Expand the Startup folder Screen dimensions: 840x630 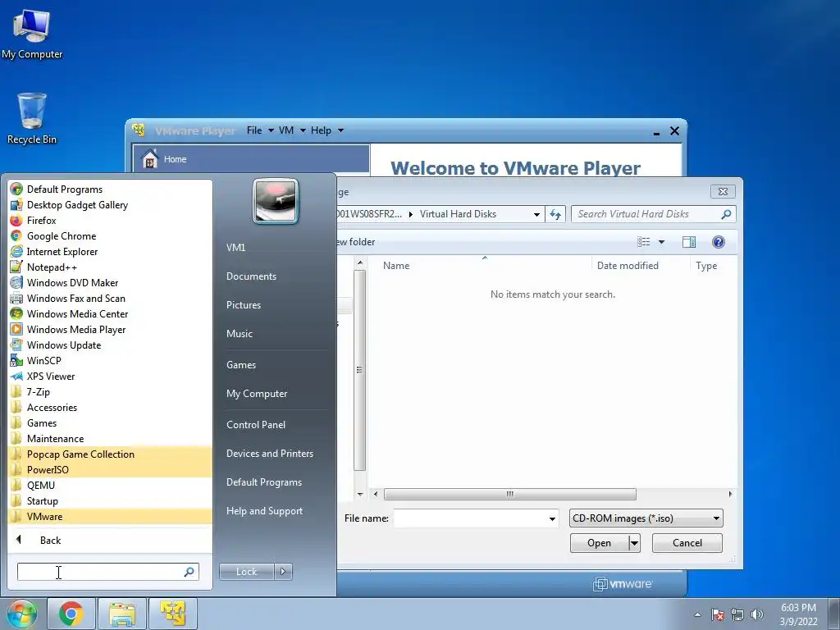tap(43, 501)
